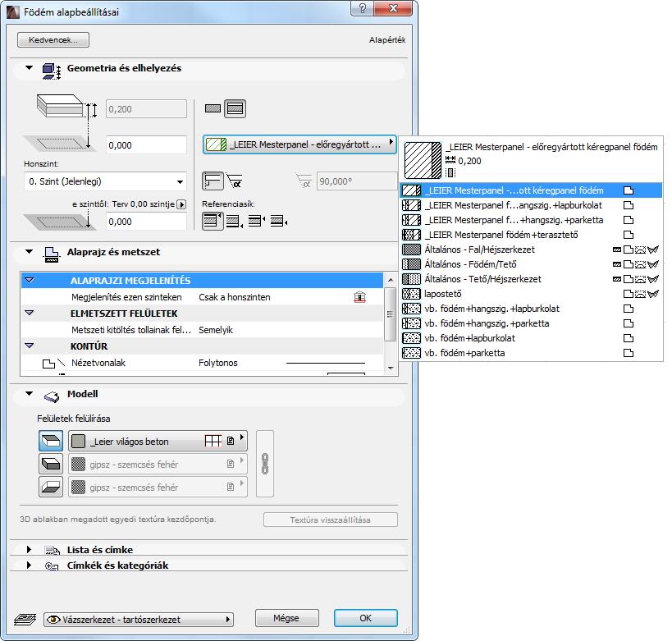672x641 pixels.
Task: Open the e szinttől reference level arrow
Action: point(181,204)
